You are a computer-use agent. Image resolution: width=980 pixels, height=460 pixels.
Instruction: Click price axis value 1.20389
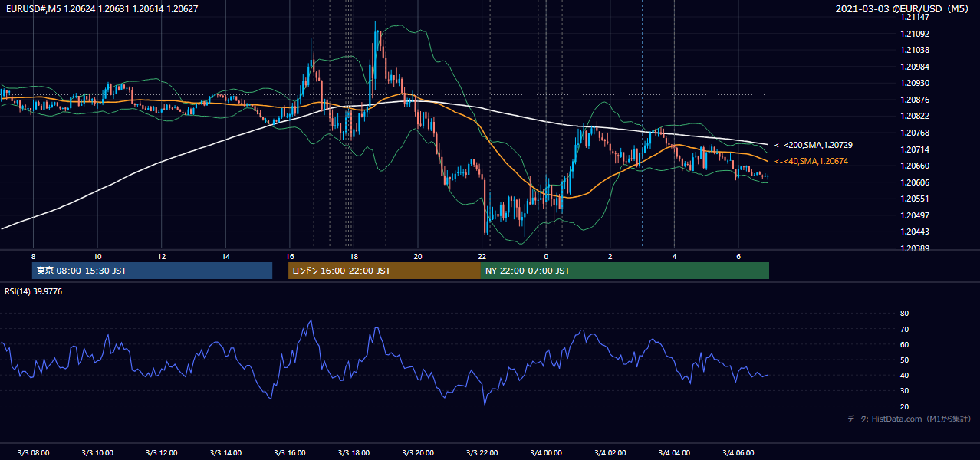click(x=915, y=248)
